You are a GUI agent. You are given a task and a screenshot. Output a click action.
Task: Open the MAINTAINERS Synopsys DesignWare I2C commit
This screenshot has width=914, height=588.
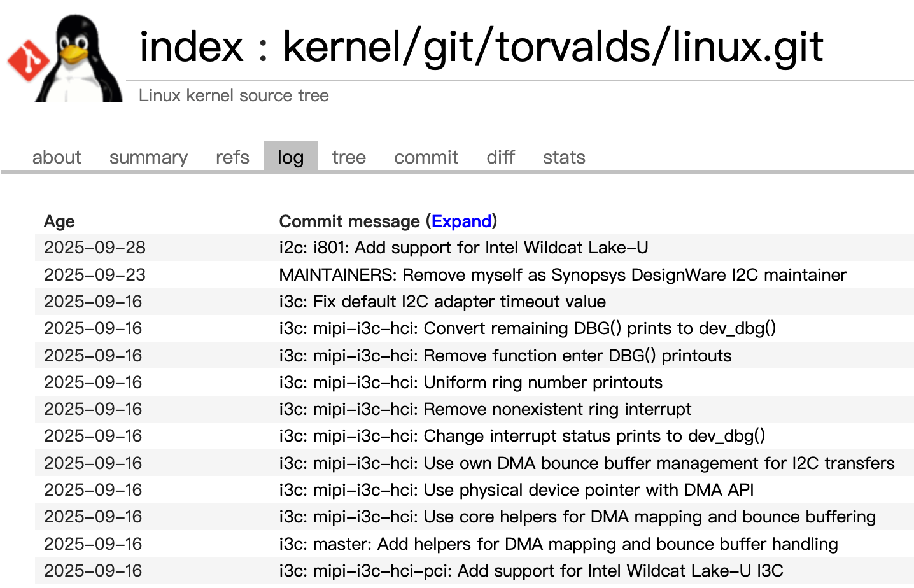pyautogui.click(x=563, y=275)
